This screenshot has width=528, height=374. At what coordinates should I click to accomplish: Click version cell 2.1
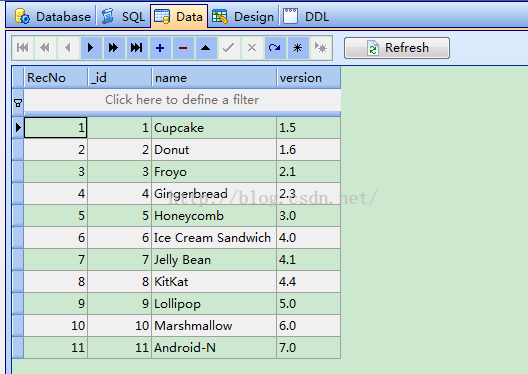pos(308,172)
